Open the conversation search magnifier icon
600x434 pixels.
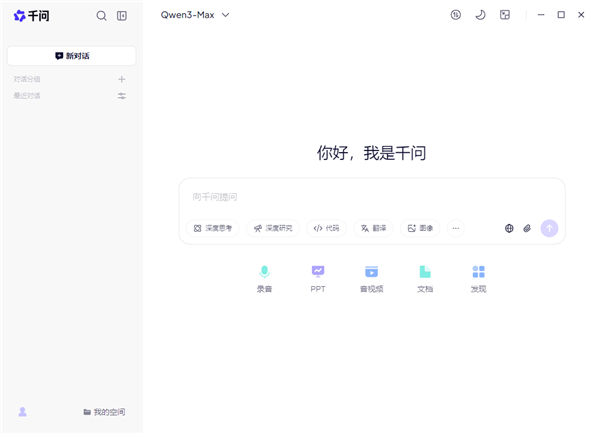coord(101,16)
